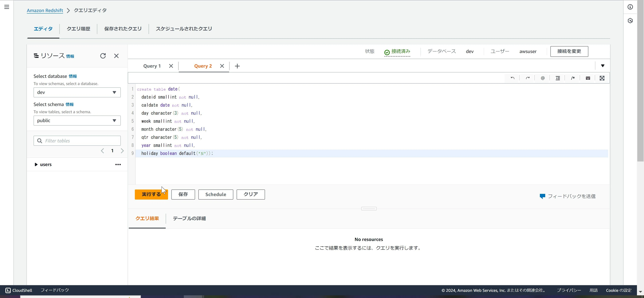Add a new query tab
Viewport: 644px width, 298px height.
tap(237, 66)
